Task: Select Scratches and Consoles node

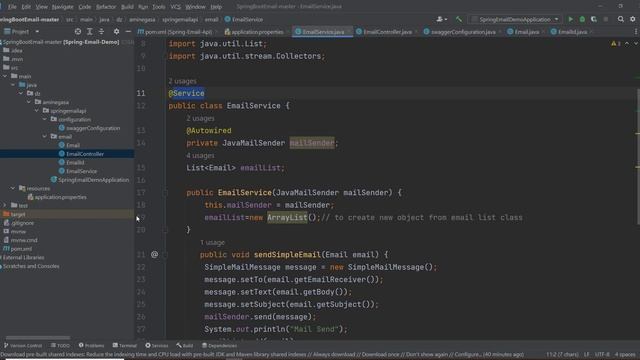Action: click(30, 266)
